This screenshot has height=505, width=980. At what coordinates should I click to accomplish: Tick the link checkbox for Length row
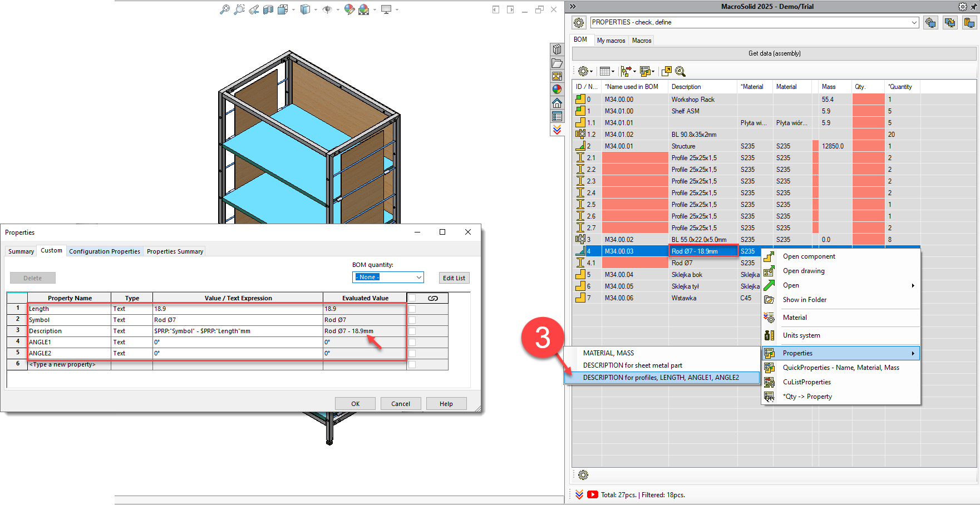[412, 309]
